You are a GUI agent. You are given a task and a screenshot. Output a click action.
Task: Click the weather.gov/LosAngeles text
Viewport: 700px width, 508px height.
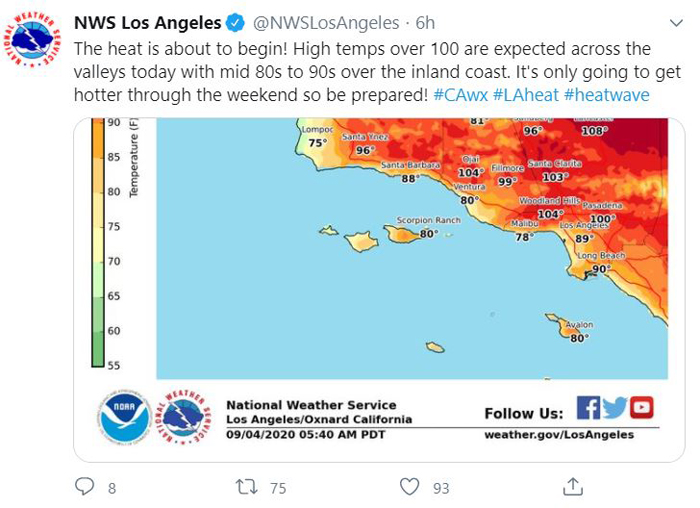[x=559, y=435]
